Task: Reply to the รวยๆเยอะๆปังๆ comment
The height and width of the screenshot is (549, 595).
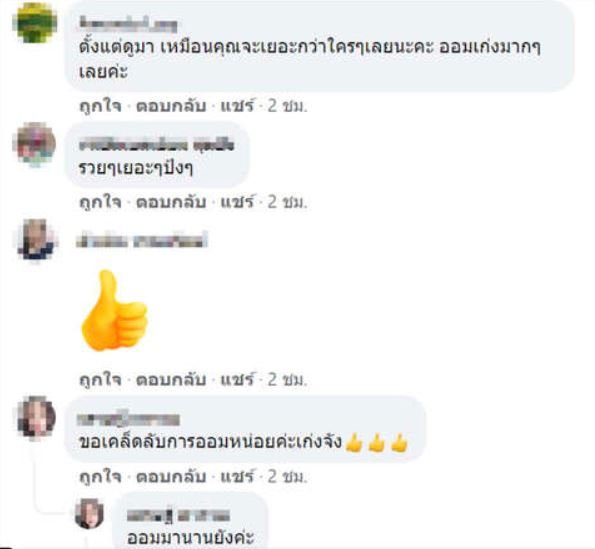Action: pos(171,202)
